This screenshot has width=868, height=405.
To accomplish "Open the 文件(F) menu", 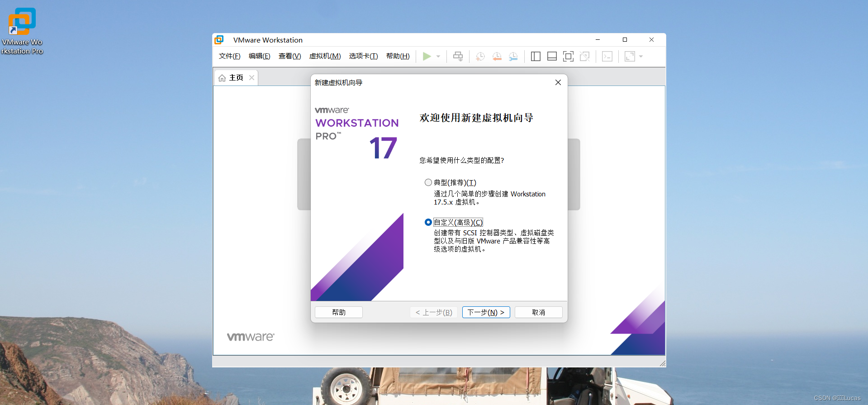I will point(229,56).
